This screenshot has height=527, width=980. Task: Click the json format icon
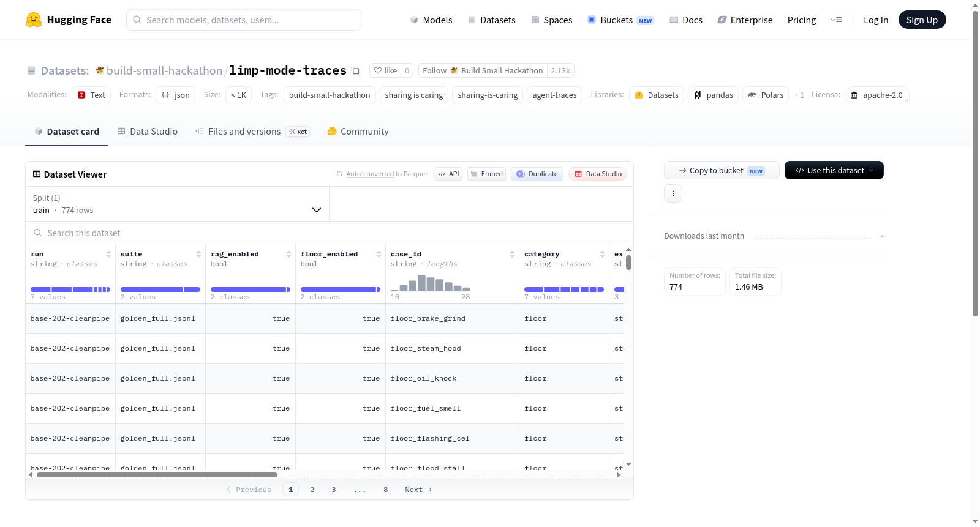165,95
